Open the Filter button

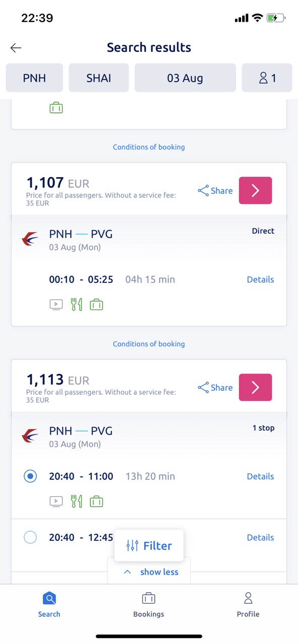coord(149,546)
